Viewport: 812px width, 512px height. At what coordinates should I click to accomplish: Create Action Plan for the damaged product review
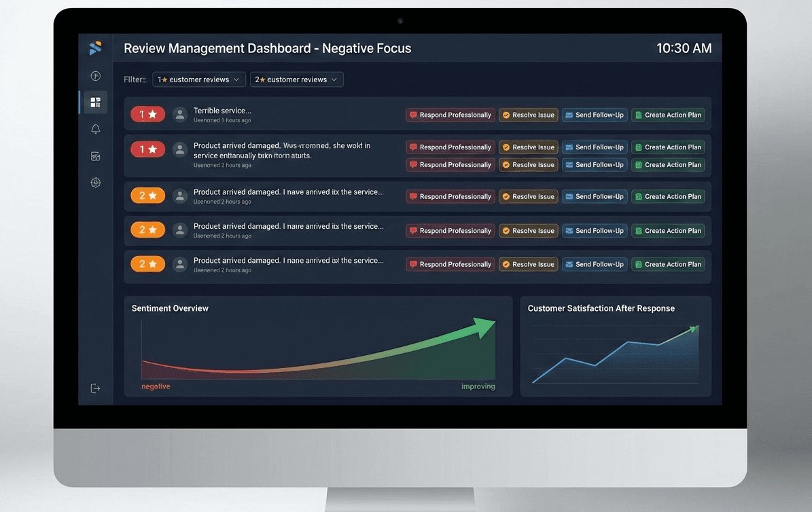point(668,147)
